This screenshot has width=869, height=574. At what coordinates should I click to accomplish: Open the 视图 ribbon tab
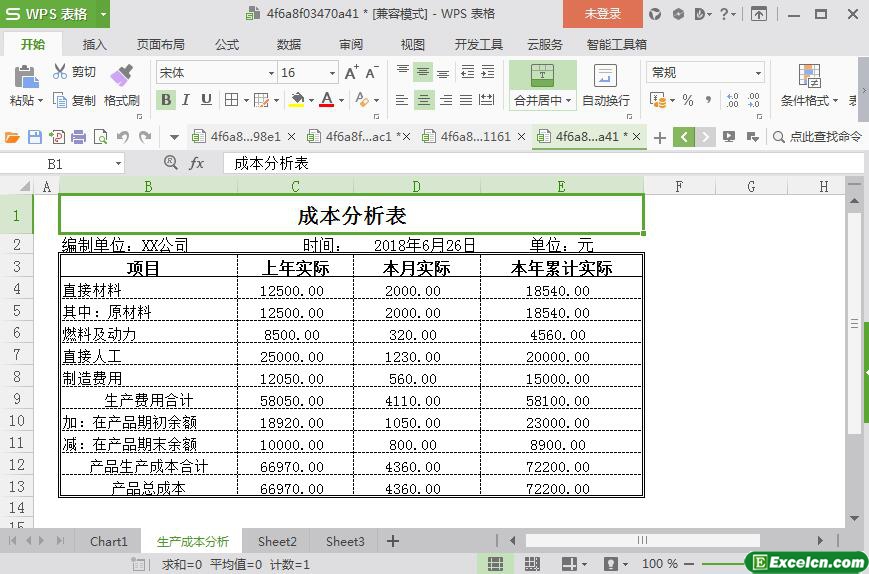tap(413, 44)
